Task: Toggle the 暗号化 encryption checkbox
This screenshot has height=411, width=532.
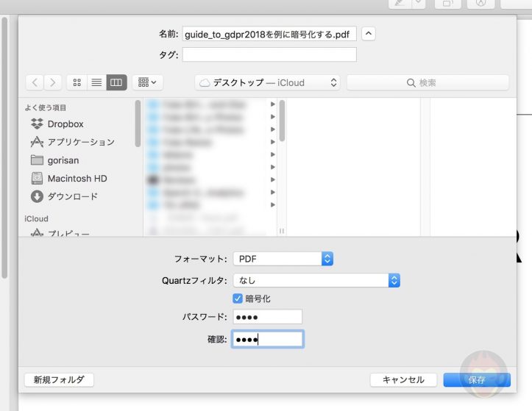Action: click(238, 299)
